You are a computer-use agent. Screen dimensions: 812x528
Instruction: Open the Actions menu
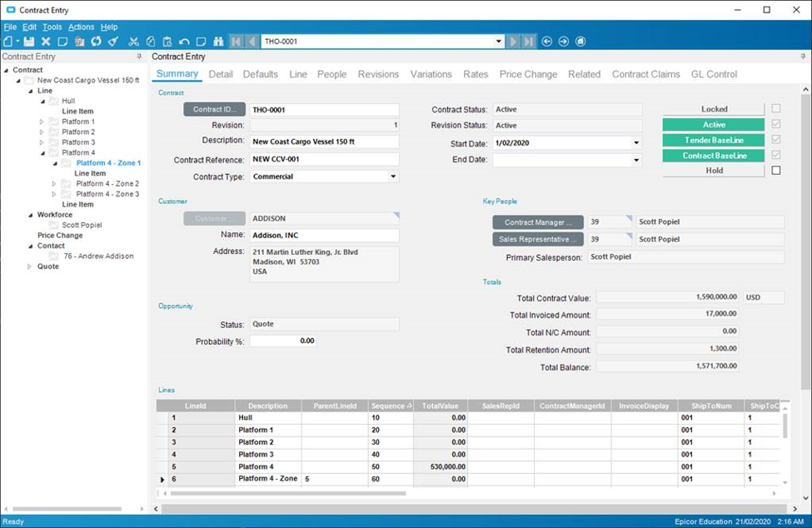(x=82, y=27)
